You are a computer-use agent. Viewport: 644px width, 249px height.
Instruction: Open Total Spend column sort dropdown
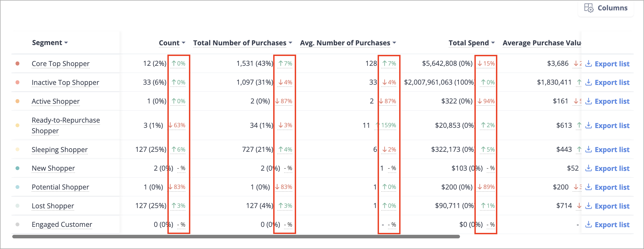[493, 43]
